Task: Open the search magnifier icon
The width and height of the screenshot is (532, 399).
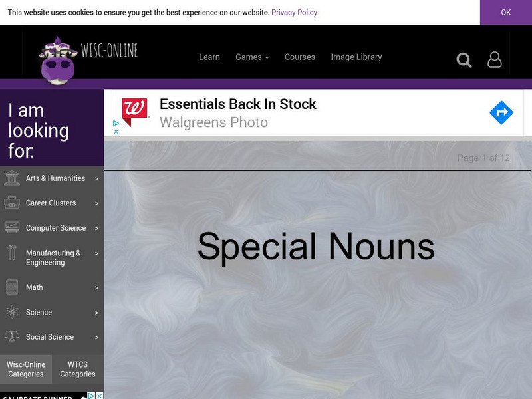Action: [x=464, y=60]
